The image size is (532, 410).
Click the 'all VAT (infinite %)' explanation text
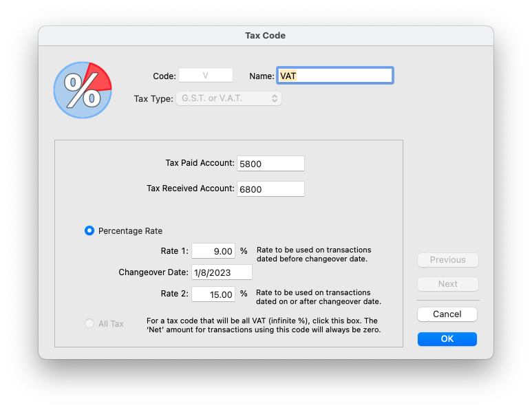(x=264, y=325)
